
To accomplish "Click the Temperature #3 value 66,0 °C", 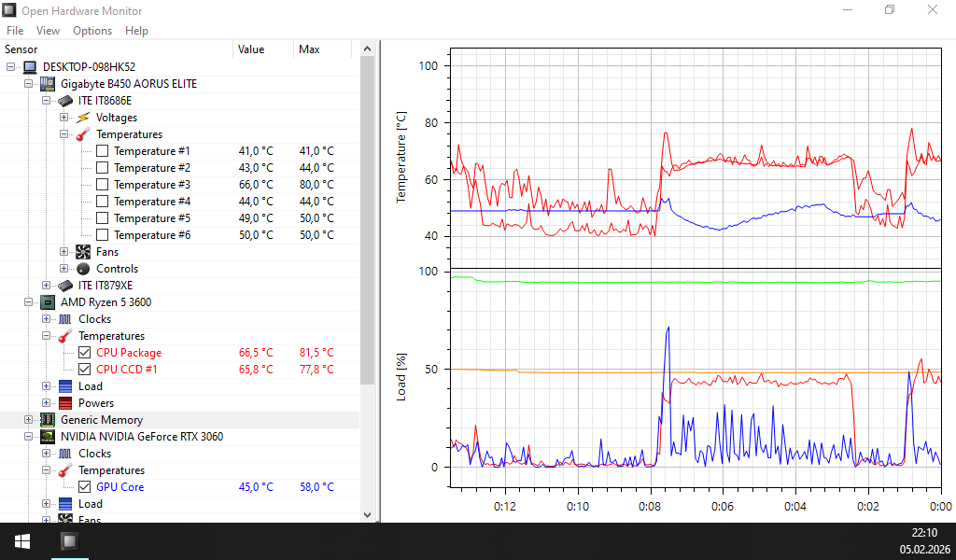I will pyautogui.click(x=256, y=185).
